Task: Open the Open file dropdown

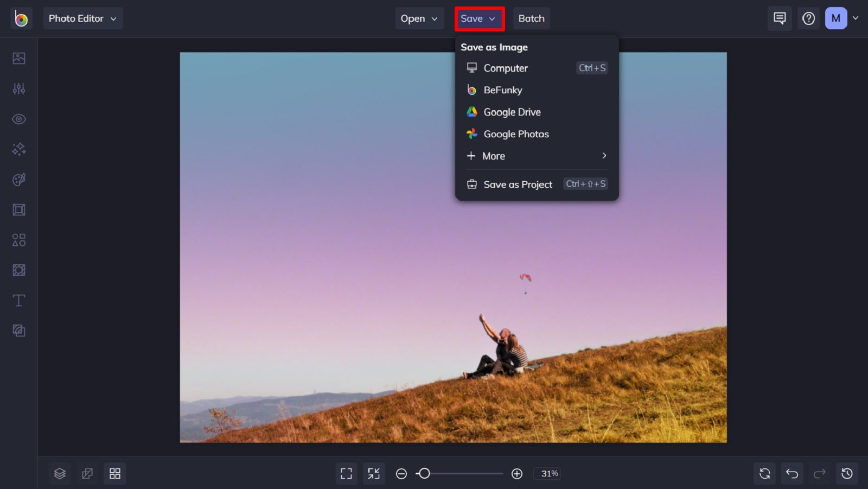Action: coord(419,18)
